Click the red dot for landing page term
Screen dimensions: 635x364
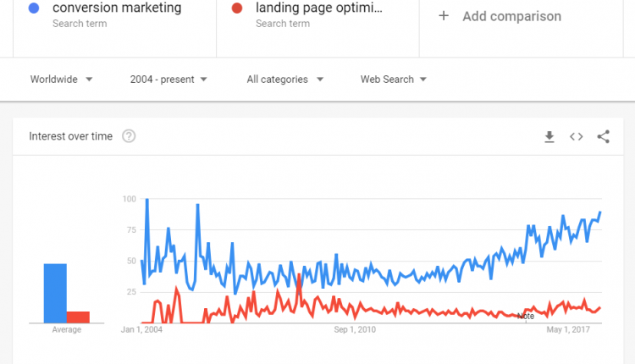point(238,8)
